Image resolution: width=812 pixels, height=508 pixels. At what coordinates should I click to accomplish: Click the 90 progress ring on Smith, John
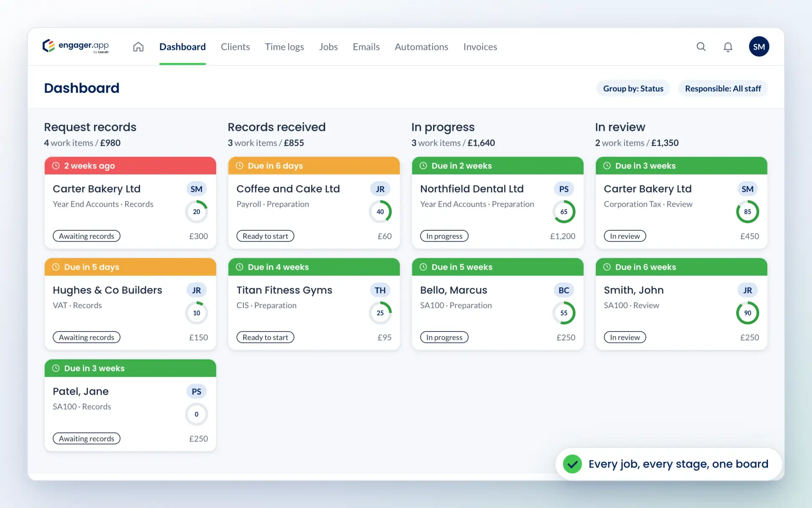(747, 313)
